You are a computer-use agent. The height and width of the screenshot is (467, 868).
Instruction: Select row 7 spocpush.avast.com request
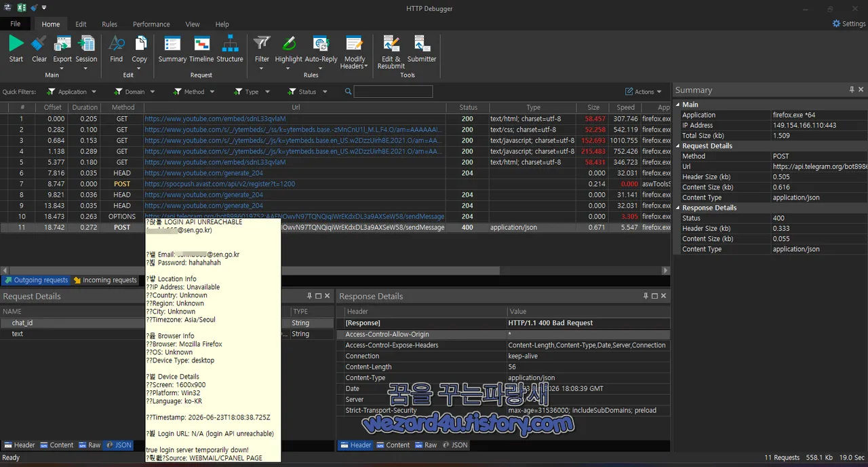click(336, 184)
